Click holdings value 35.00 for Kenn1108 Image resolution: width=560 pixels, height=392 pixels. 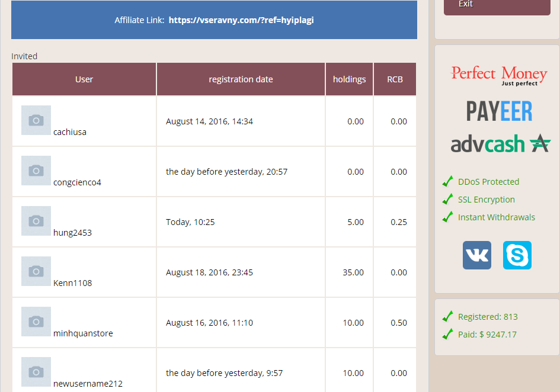[353, 272]
